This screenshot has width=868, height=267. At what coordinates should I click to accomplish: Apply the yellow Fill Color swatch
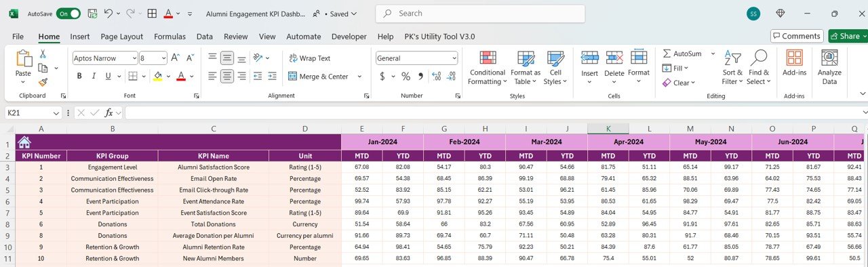pyautogui.click(x=157, y=77)
